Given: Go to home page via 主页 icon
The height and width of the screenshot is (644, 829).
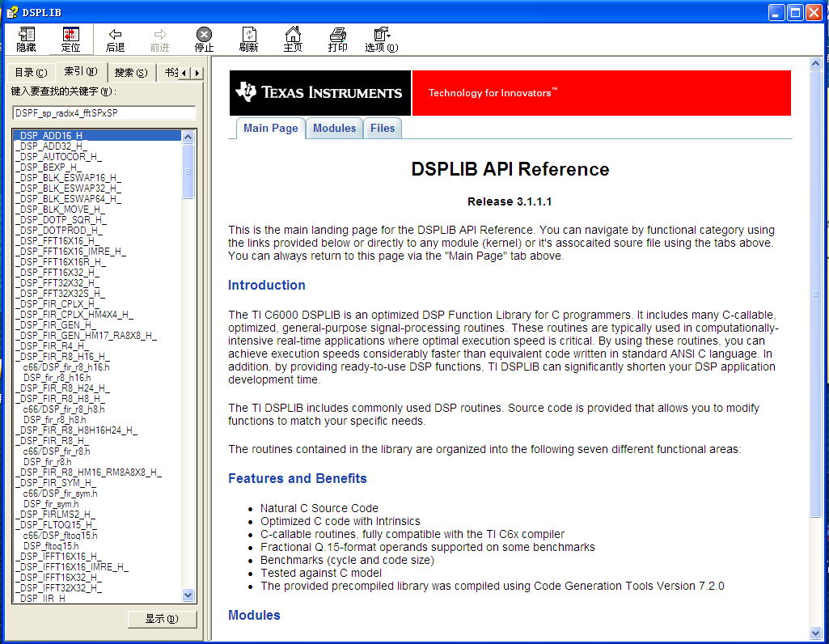Looking at the screenshot, I should click(293, 40).
